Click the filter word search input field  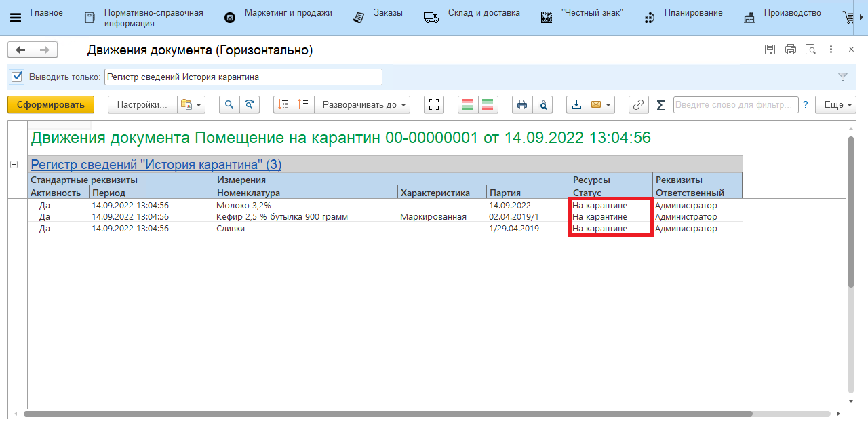click(735, 104)
